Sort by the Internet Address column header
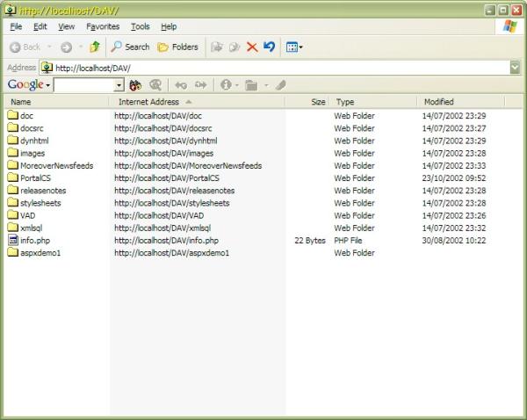The height and width of the screenshot is (420, 527). point(197,102)
